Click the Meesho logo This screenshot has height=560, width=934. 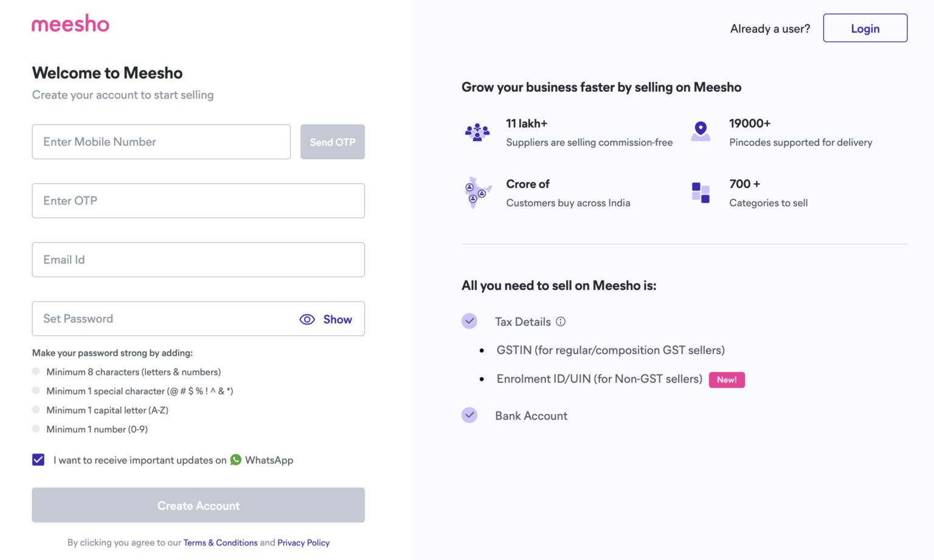tap(70, 23)
